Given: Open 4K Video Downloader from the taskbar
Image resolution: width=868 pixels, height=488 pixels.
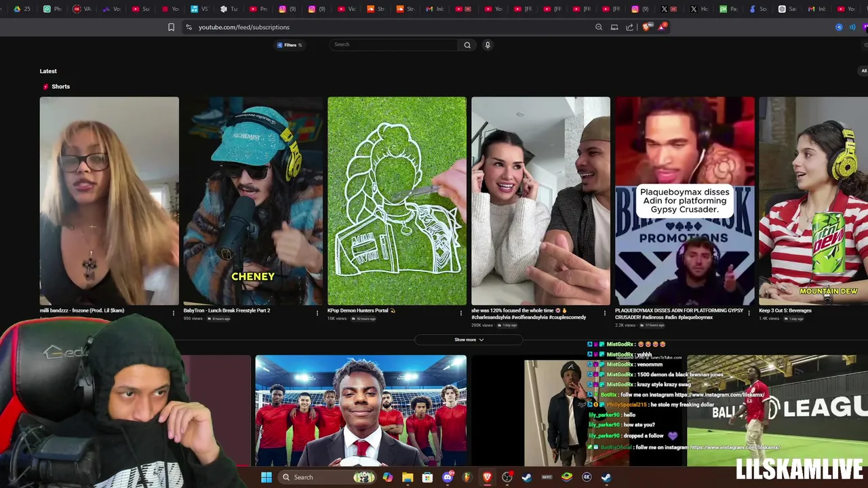Looking at the screenshot, I should 587,477.
